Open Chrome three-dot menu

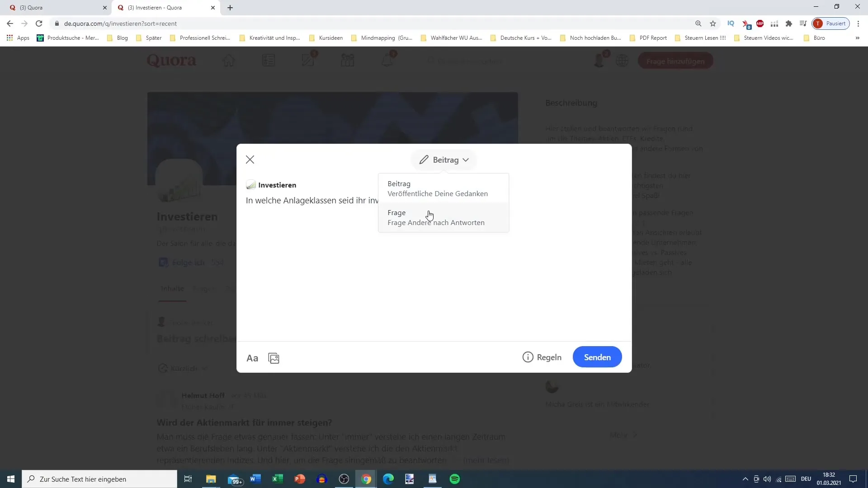click(x=858, y=23)
